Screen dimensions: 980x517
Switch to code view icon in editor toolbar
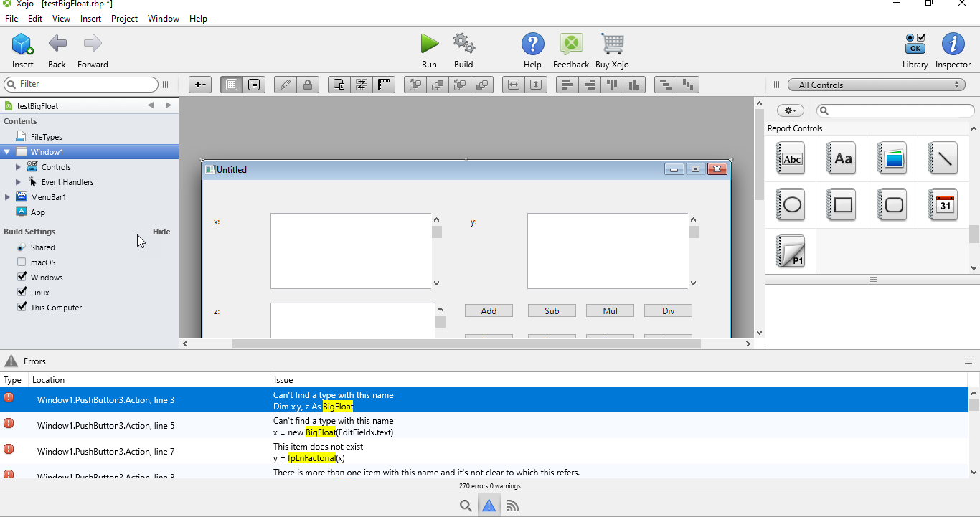254,85
